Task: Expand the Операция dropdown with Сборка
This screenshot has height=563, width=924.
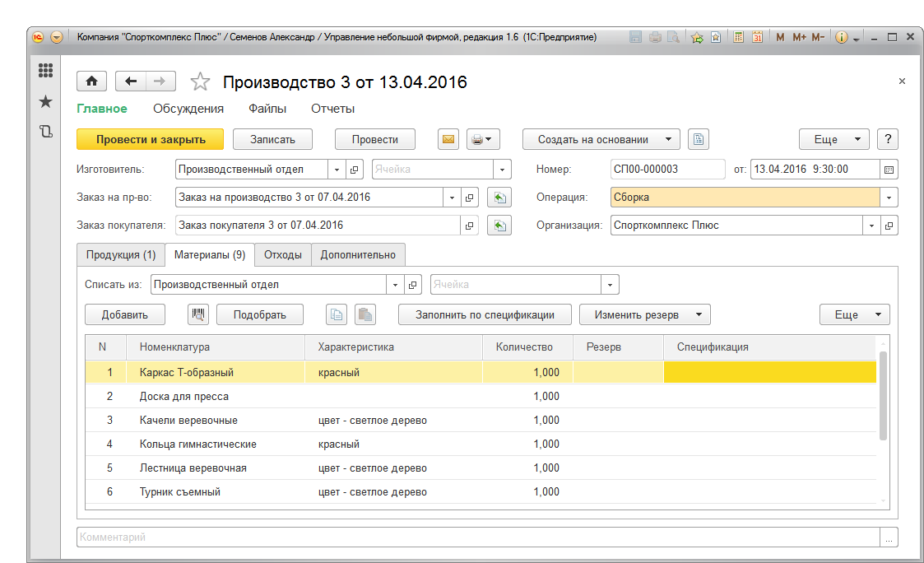Action: tap(889, 198)
